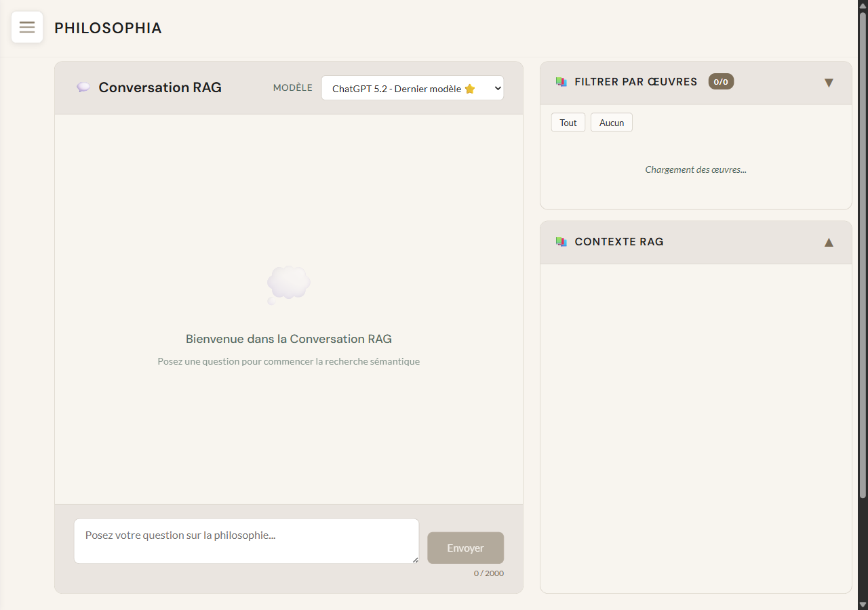Open the hamburger menu

(27, 27)
